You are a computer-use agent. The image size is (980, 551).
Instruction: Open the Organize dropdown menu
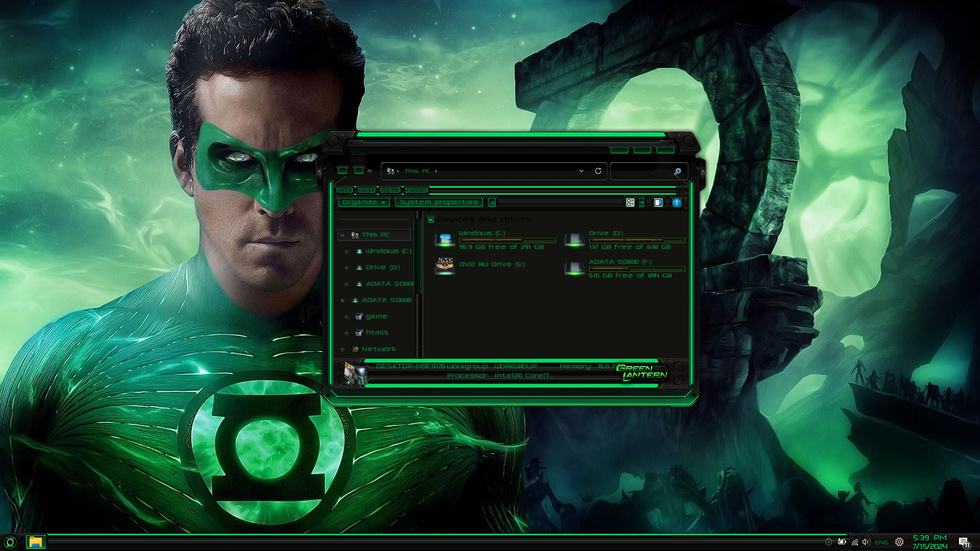coord(363,202)
